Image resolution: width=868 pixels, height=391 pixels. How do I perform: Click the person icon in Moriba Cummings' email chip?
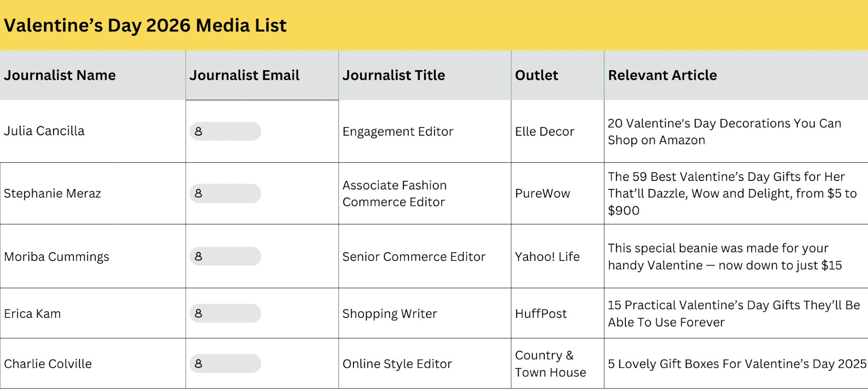[x=198, y=256]
